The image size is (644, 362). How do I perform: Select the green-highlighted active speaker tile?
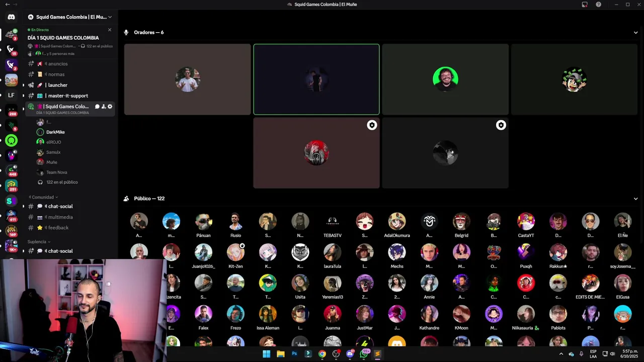(x=316, y=79)
